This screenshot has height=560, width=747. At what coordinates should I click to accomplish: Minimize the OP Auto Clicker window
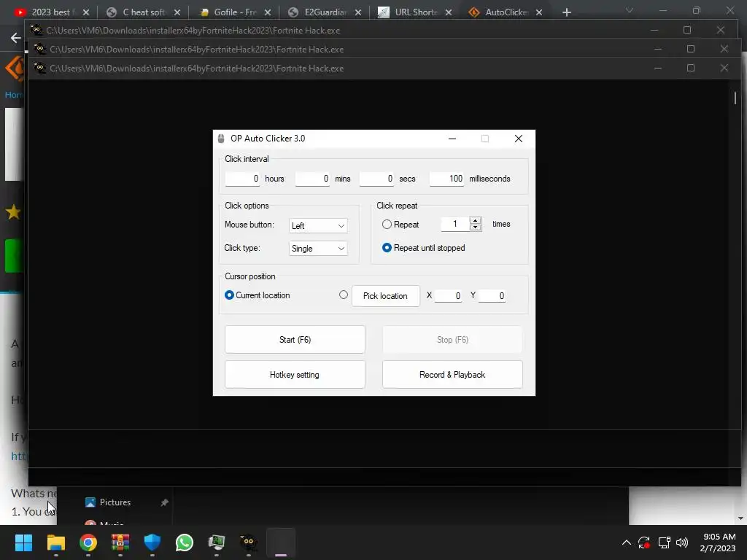click(x=452, y=139)
